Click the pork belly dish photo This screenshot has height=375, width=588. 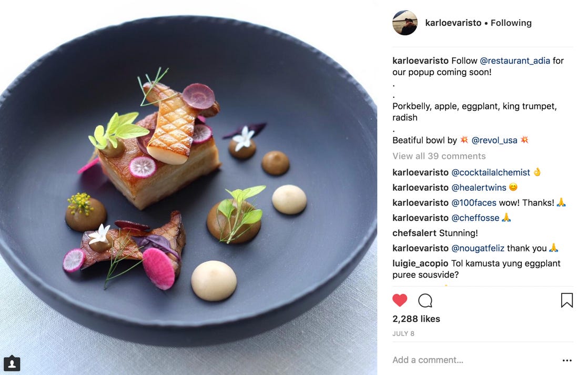coord(189,187)
